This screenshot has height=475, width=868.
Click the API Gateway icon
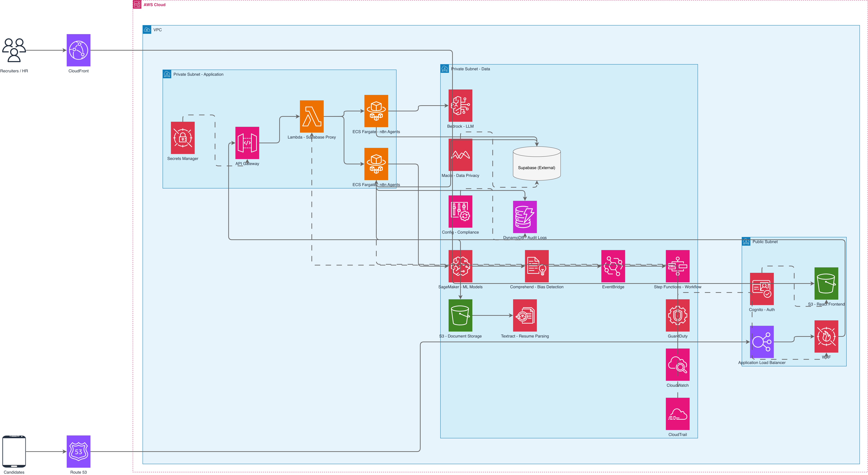[x=247, y=143]
